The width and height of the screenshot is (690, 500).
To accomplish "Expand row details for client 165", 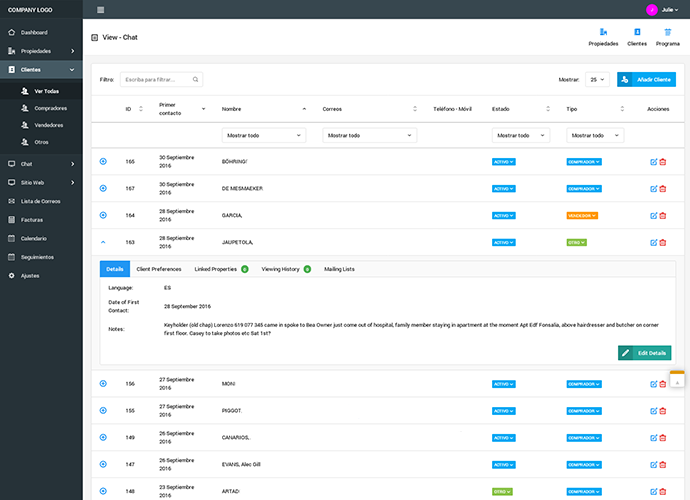I will pos(103,162).
